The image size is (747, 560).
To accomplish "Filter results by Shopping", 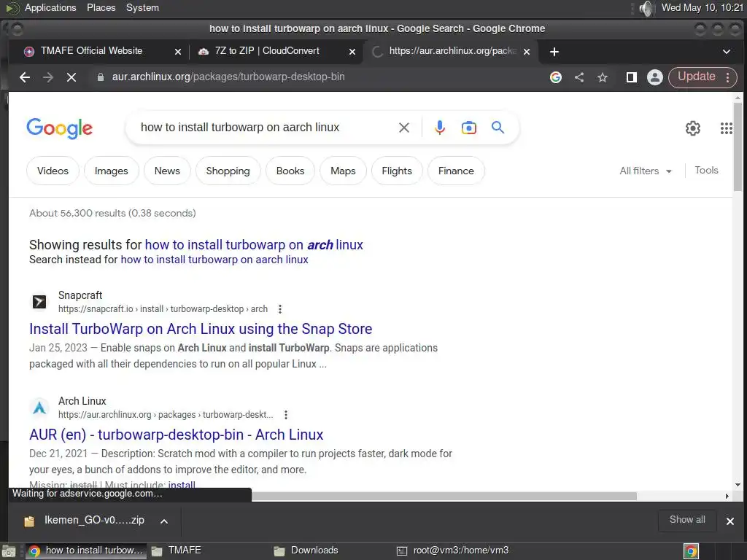I will pos(228,171).
